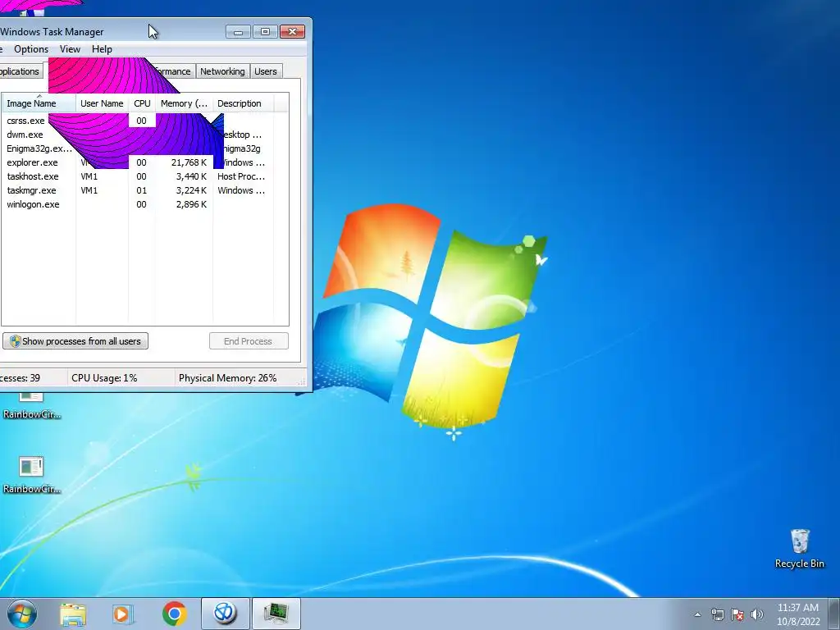The height and width of the screenshot is (630, 840).
Task: Select the lower RainbowCir desktop shortcut
Action: click(31, 475)
